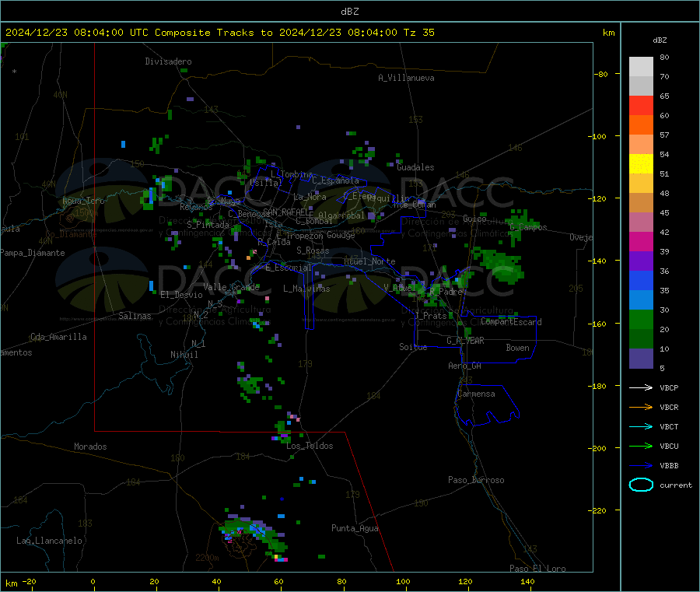Click the Pampa_Diamante map label
Viewport: 700px width, 592px height.
(x=32, y=253)
